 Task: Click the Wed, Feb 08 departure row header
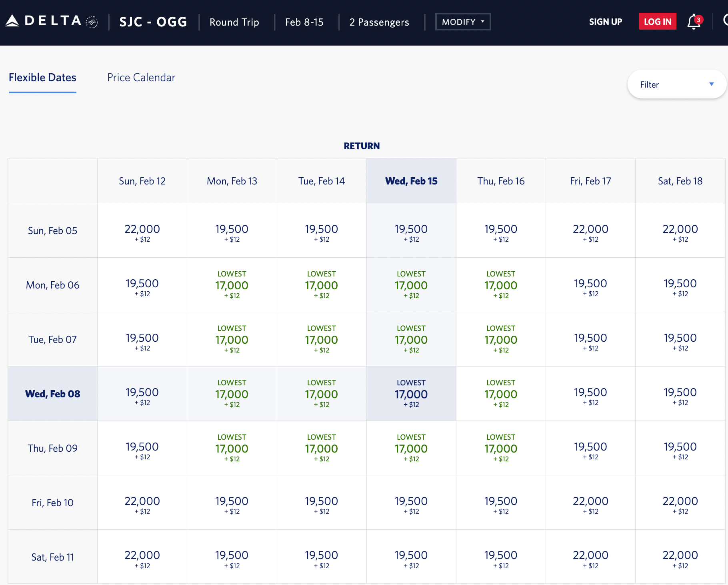(52, 394)
